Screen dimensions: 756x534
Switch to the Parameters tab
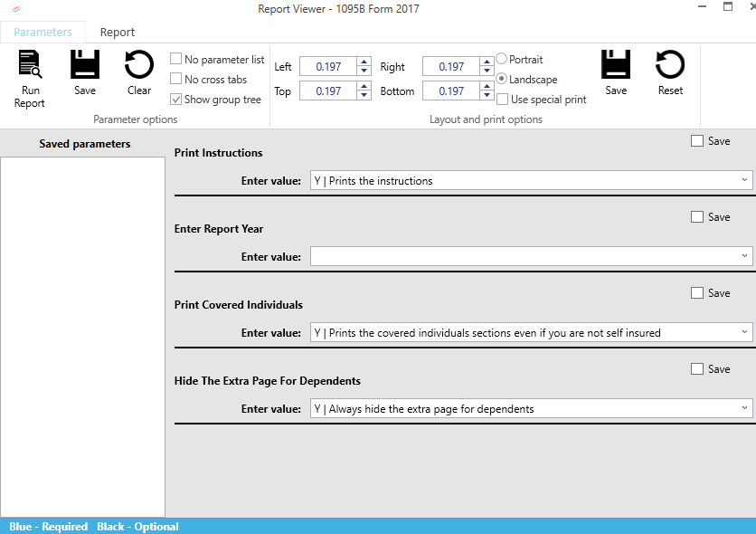point(43,32)
